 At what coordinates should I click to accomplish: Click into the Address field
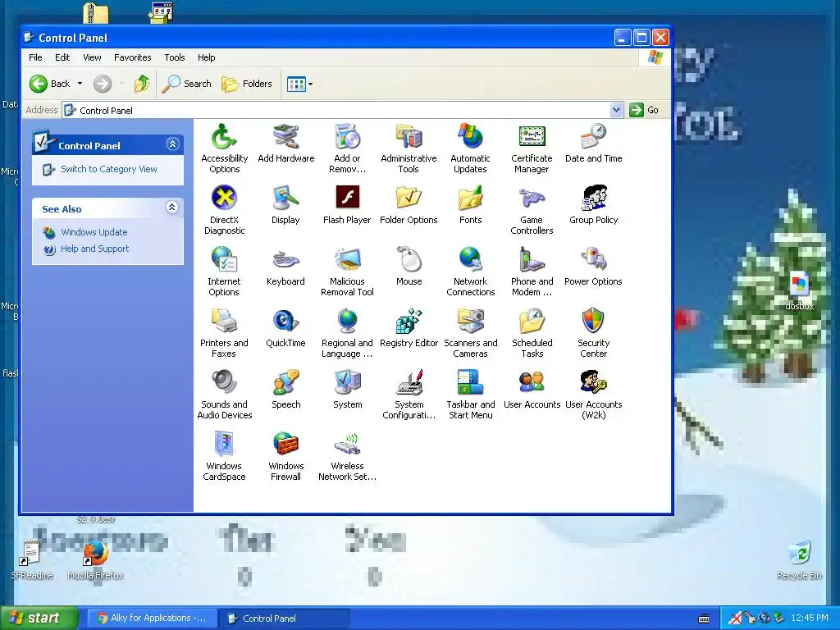(x=342, y=110)
